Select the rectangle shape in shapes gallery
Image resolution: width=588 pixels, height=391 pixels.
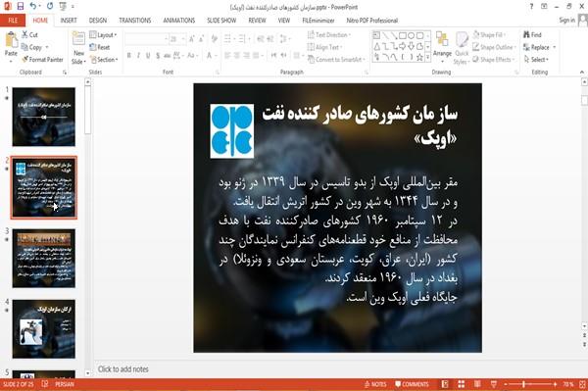pyautogui.click(x=403, y=35)
